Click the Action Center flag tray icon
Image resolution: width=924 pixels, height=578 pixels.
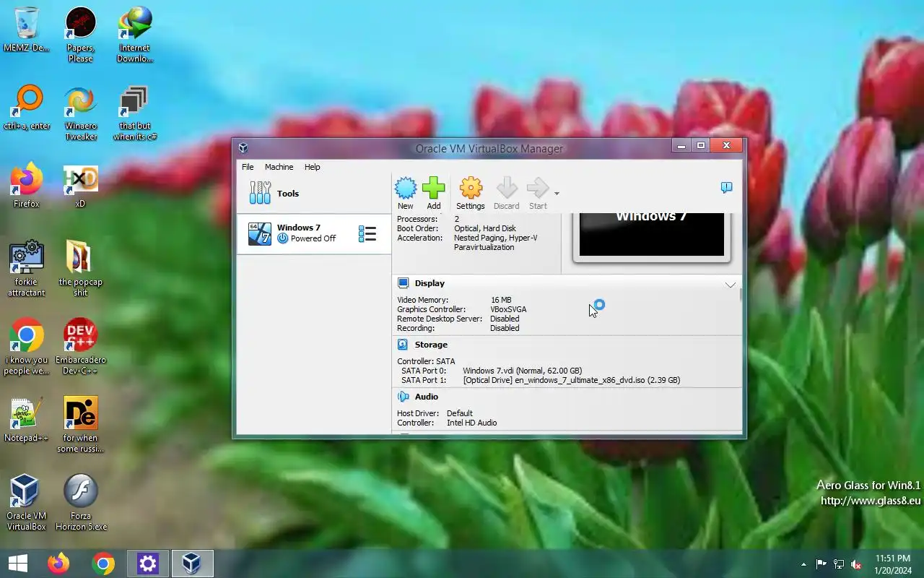click(x=821, y=564)
